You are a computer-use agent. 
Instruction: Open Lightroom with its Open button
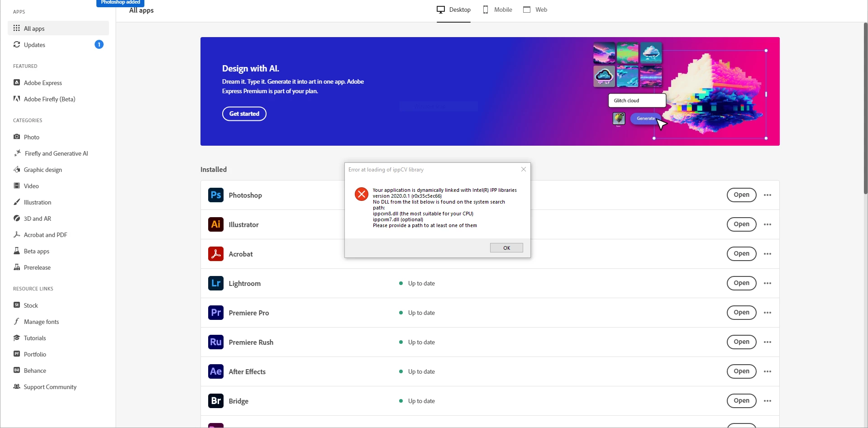pos(741,283)
